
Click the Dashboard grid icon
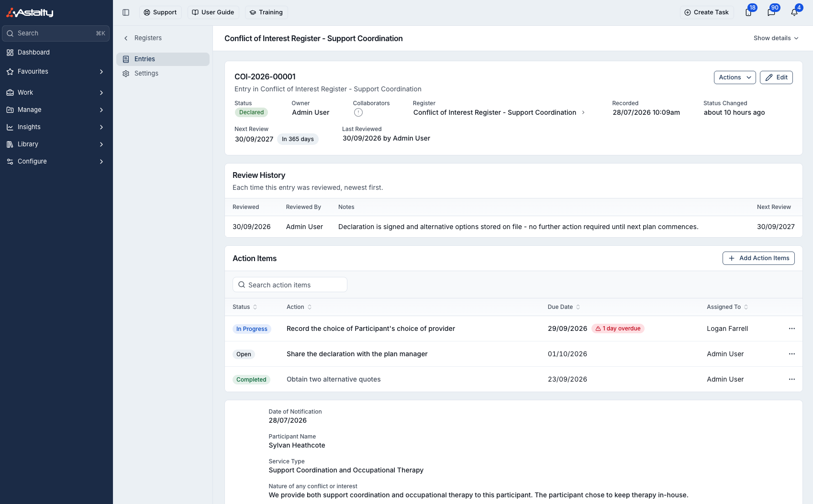pos(10,53)
